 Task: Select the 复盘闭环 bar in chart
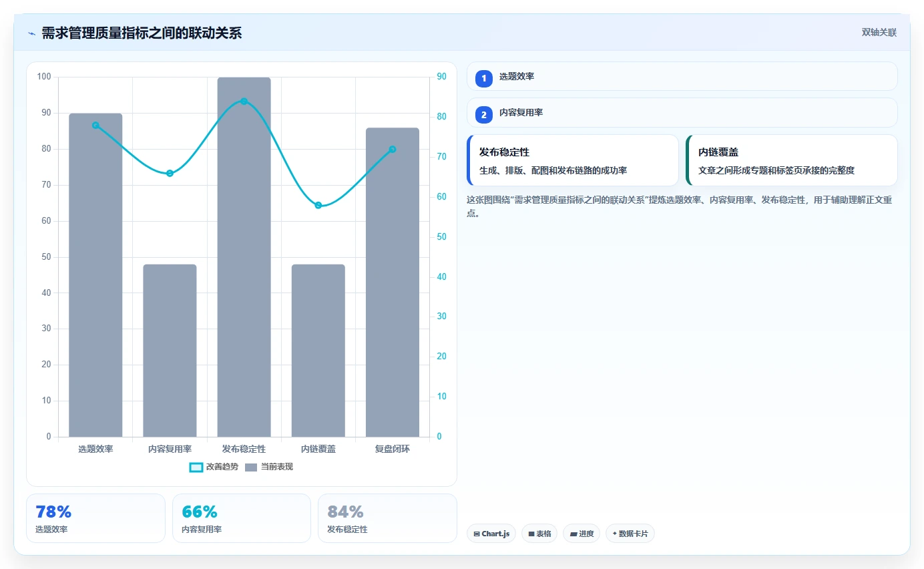coord(392,282)
